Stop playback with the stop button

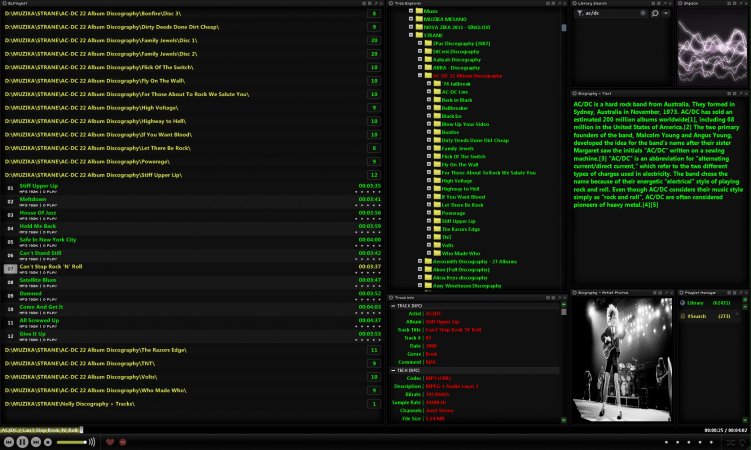tap(47, 442)
